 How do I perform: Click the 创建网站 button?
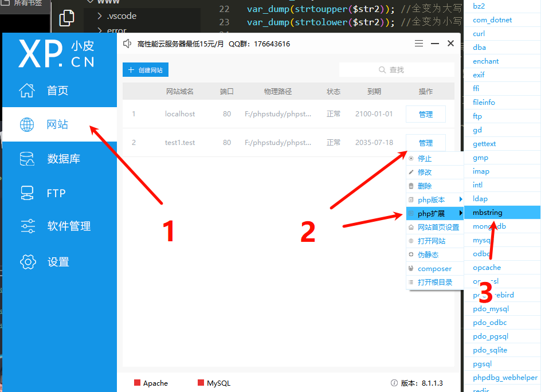pos(146,70)
